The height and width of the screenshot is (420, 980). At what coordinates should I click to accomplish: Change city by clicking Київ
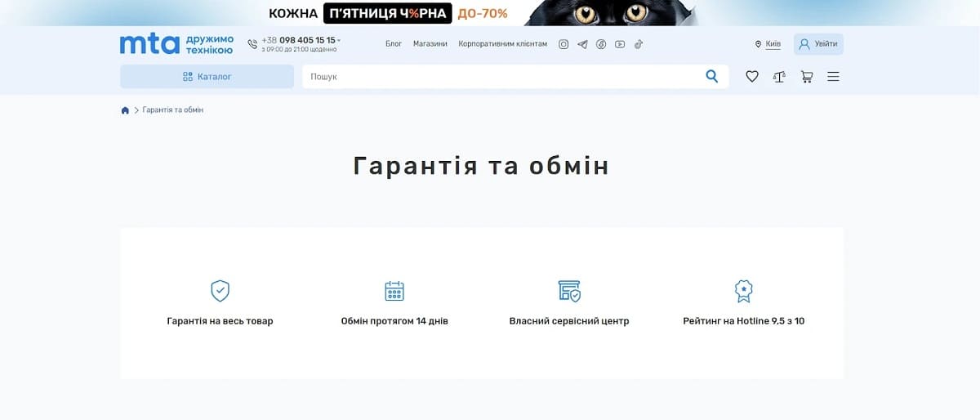pos(773,44)
